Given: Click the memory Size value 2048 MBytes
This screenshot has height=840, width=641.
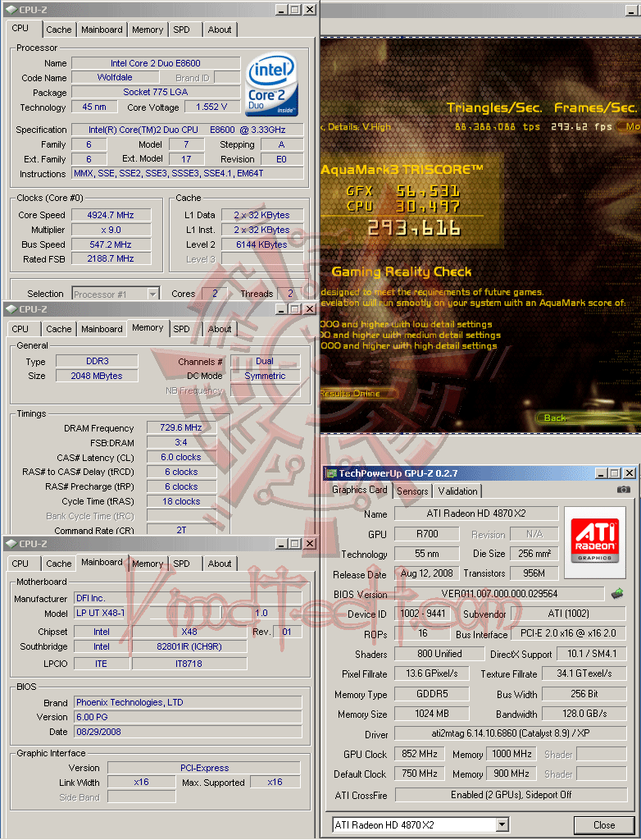Looking at the screenshot, I should 97,376.
